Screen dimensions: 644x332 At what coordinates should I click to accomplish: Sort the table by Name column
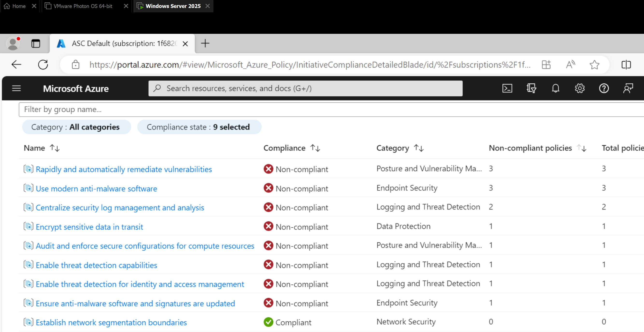click(x=42, y=148)
